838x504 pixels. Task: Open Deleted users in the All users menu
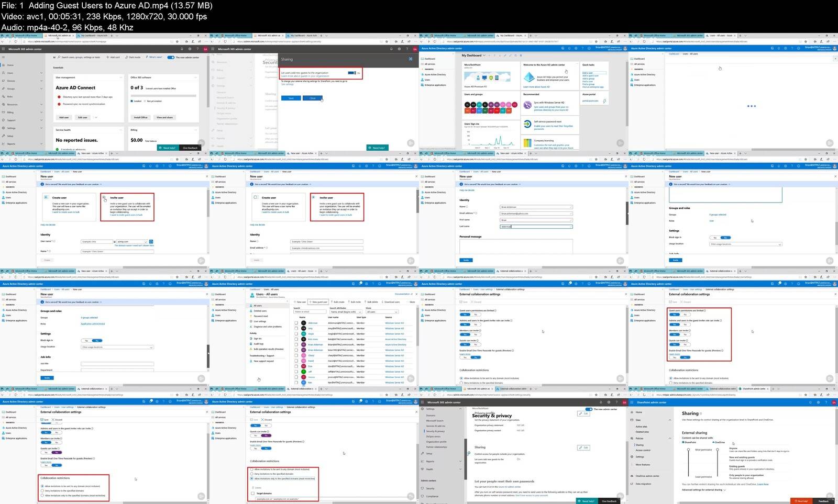(260, 311)
